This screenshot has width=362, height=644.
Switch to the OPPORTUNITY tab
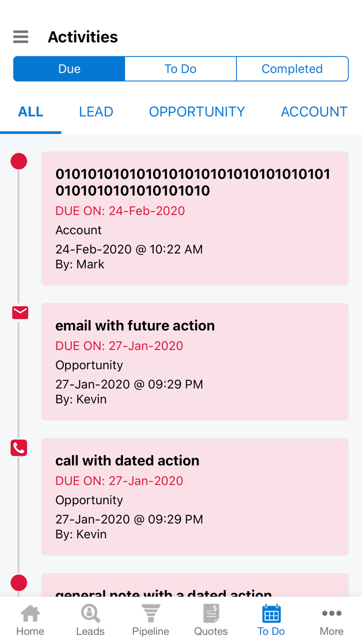tap(197, 111)
